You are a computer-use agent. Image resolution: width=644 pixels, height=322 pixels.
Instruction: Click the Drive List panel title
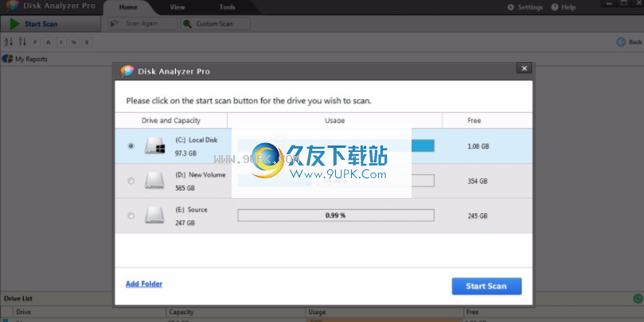point(18,299)
